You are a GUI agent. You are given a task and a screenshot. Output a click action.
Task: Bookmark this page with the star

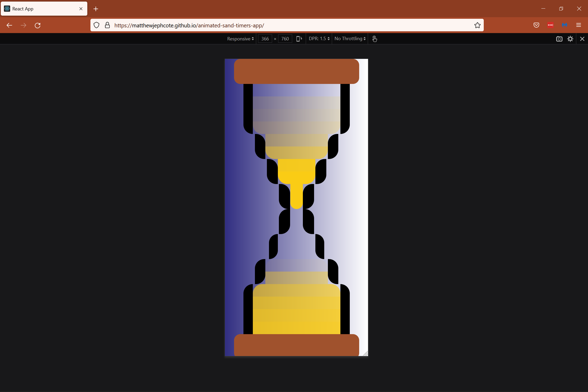477,25
